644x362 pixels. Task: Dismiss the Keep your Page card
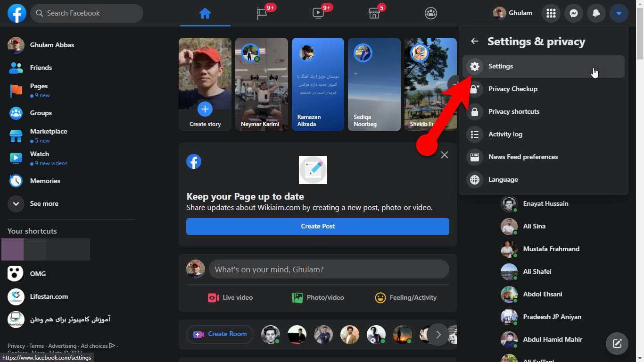click(444, 155)
